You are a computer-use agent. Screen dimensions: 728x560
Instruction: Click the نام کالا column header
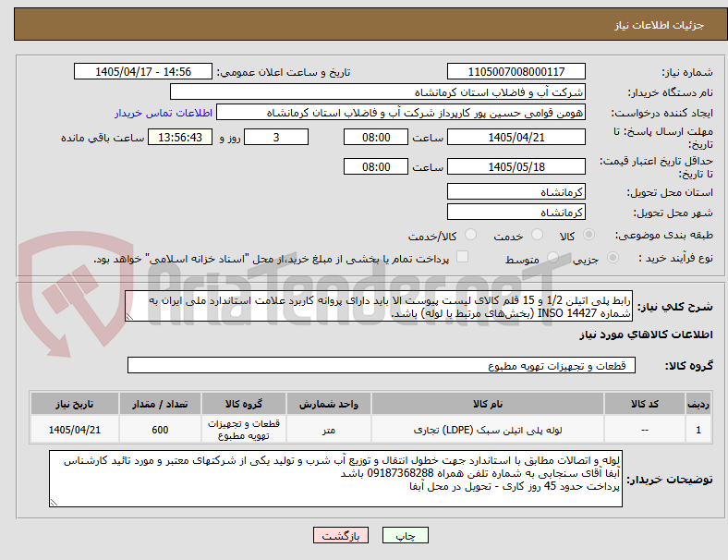coord(488,404)
